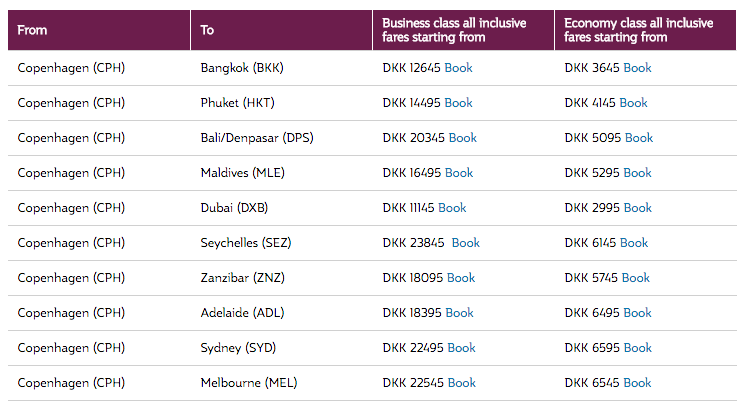Book Bangkok economy DKK 3645 fare
The width and height of the screenshot is (742, 403).
pyautogui.click(x=637, y=68)
